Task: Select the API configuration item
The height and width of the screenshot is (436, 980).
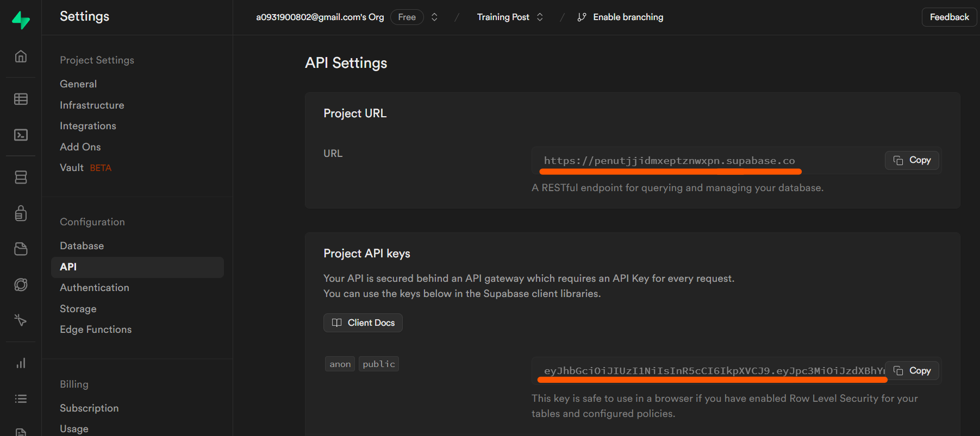Action: click(138, 267)
